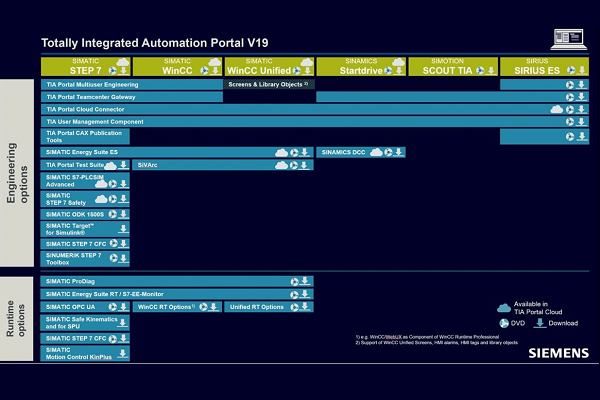Click the 'SIRIUS ES' header text
600x400 pixels.
tap(536, 70)
